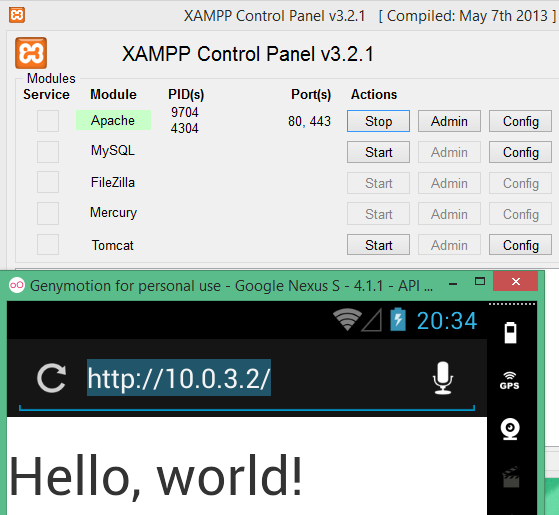Image resolution: width=559 pixels, height=515 pixels.
Task: Toggle the Apache service checkbox
Action: (48, 121)
